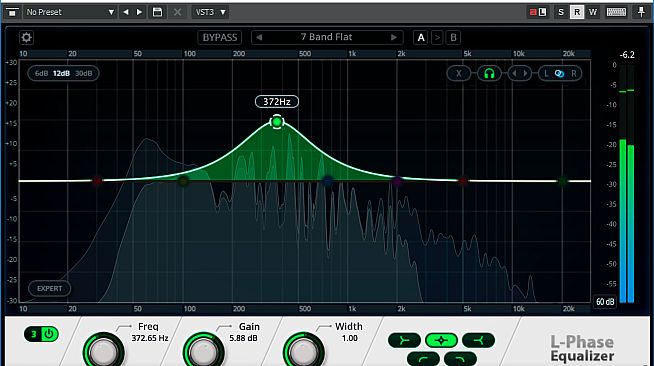Remove the band with the X button

[458, 73]
